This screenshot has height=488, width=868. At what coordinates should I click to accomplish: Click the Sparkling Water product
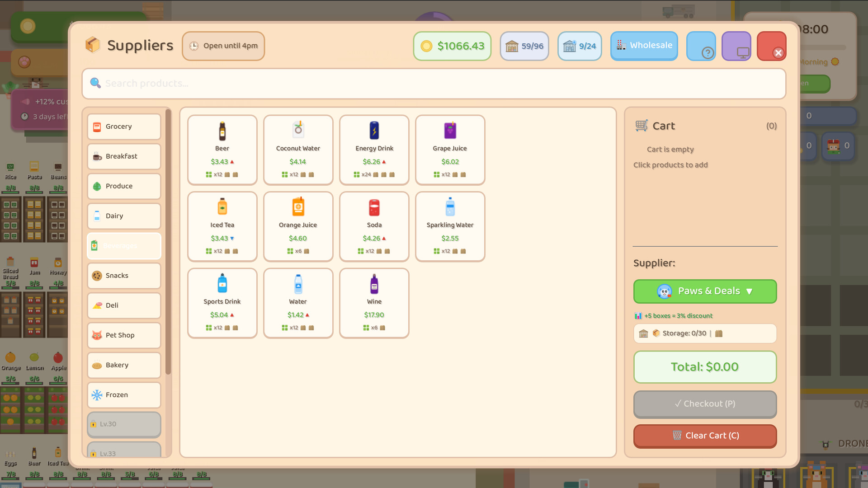point(450,226)
